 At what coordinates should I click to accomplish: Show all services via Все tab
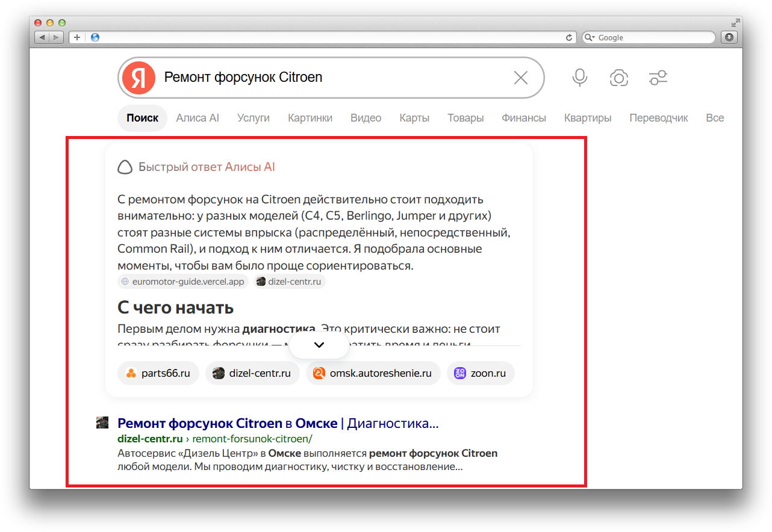click(715, 118)
